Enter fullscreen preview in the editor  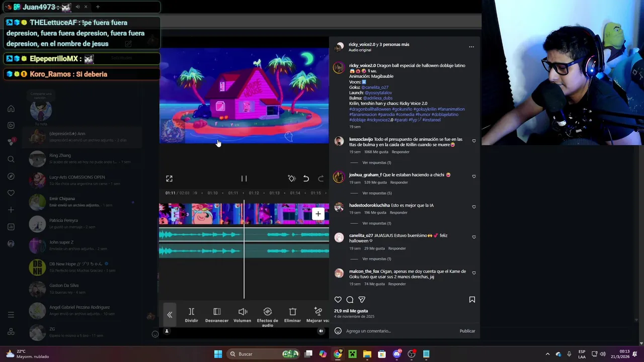click(x=169, y=178)
